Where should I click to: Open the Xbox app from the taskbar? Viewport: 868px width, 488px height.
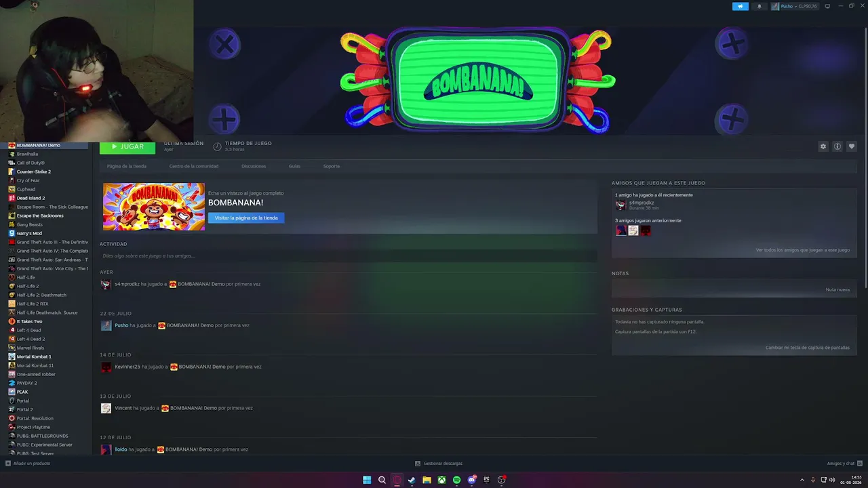point(441,480)
